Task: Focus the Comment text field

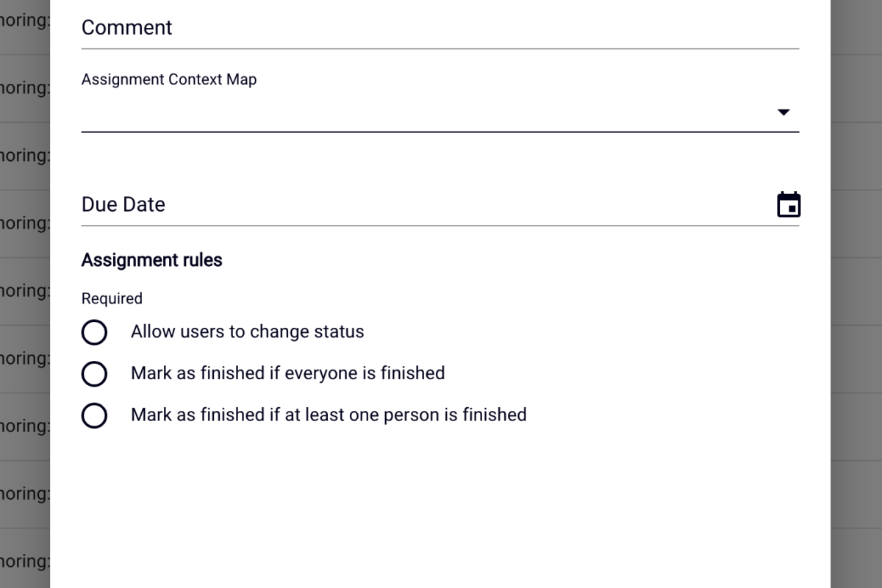Action: click(440, 28)
